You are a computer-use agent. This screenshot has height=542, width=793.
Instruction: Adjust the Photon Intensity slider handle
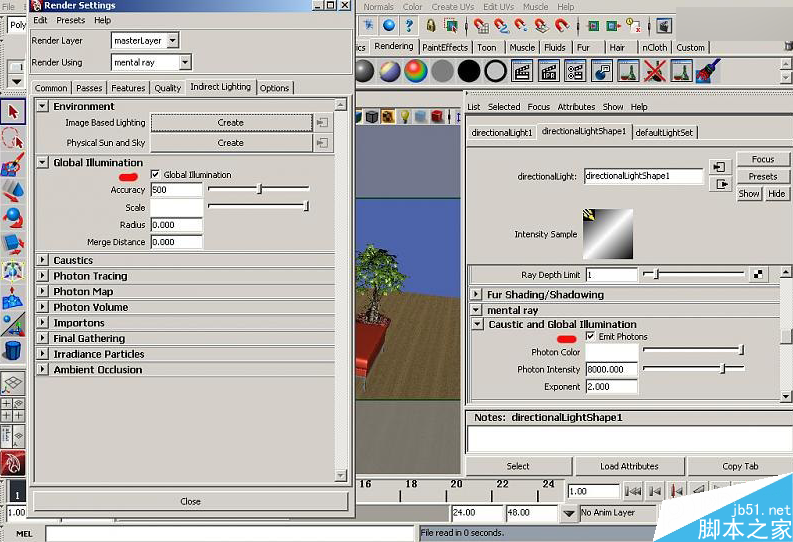(x=723, y=369)
